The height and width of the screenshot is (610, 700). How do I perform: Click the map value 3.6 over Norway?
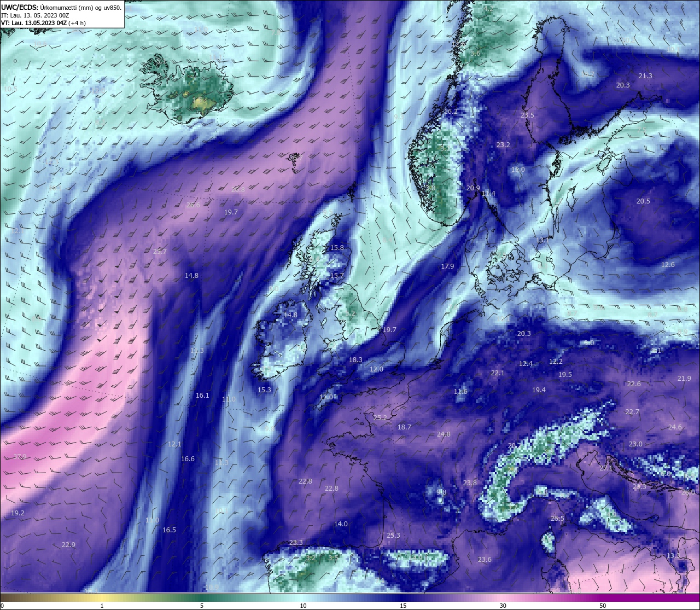tap(475, 54)
